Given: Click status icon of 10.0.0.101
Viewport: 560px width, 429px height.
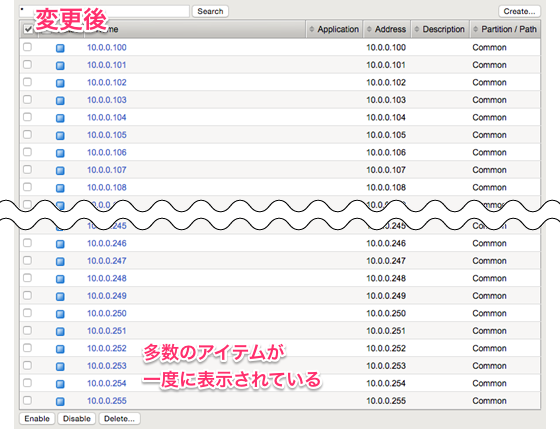Looking at the screenshot, I should pos(60,65).
